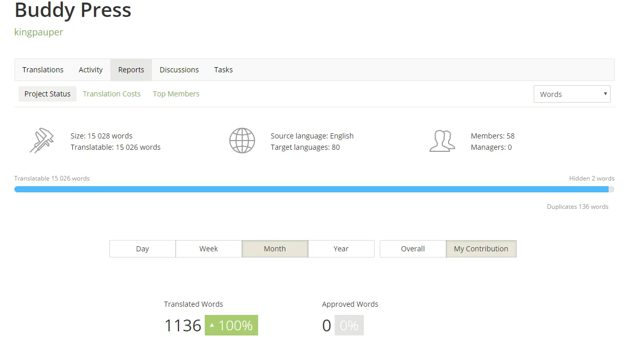Click 'Translatable: 15 026 words' beside the caliper
Image resolution: width=644 pixels, height=337 pixels.
click(115, 147)
